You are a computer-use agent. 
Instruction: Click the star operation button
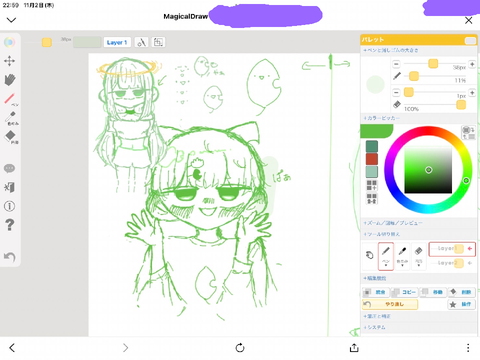click(461, 304)
